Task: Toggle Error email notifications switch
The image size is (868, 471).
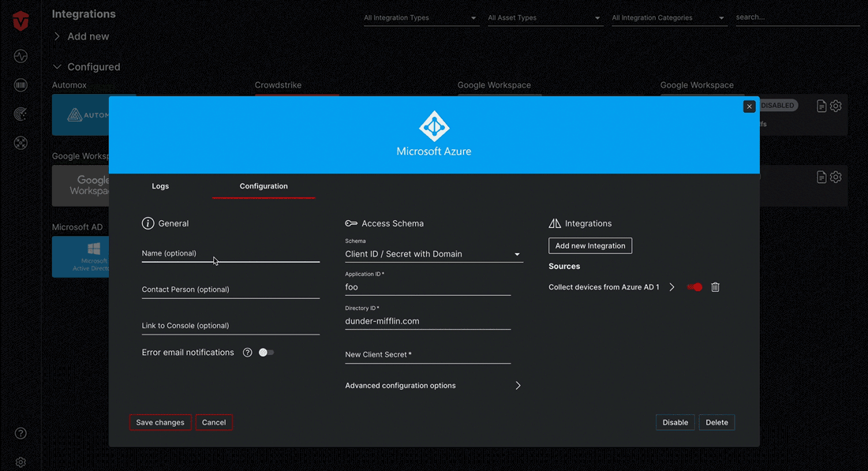Action: pos(266,353)
